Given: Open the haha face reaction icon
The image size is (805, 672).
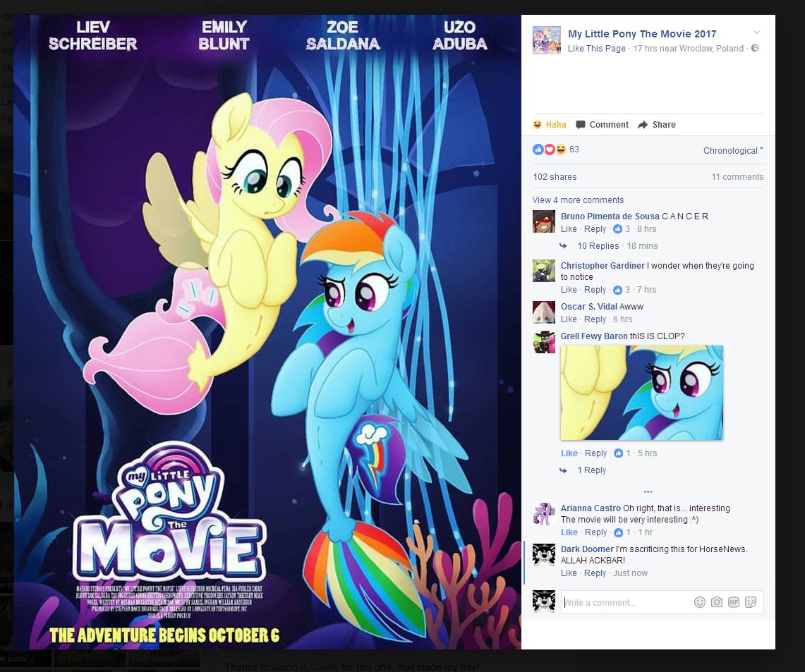Looking at the screenshot, I should tap(561, 149).
